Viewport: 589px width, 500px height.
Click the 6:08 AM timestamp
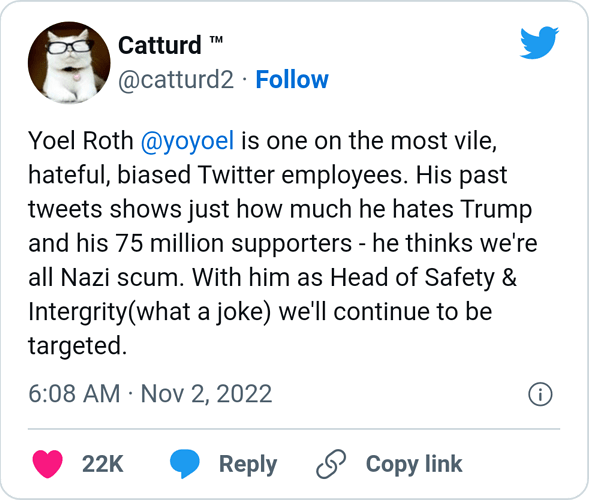[x=74, y=394]
